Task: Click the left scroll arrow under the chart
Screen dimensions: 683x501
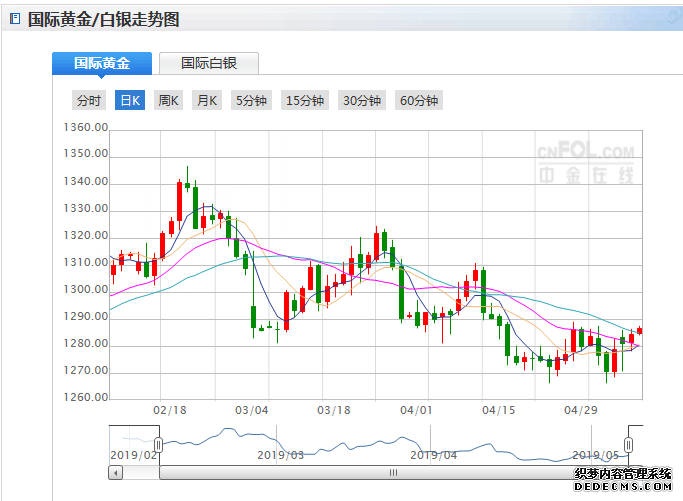Action: pos(115,473)
